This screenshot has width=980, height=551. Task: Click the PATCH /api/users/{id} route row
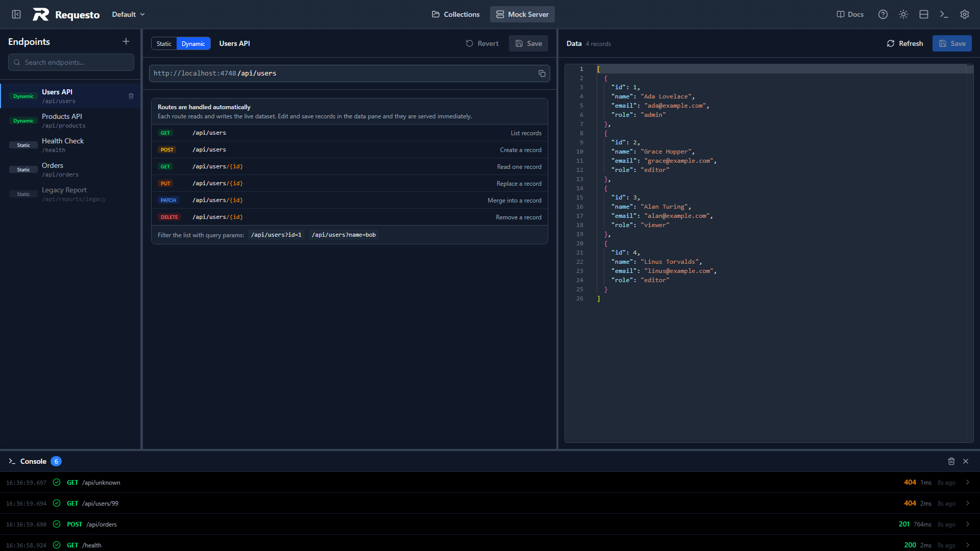350,200
